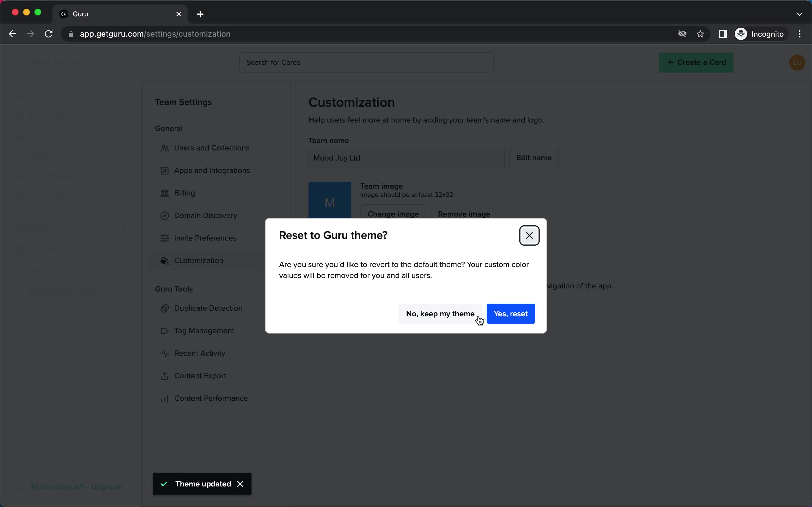The height and width of the screenshot is (507, 812).
Task: Click the Duplicate Detection icon
Action: [164, 308]
